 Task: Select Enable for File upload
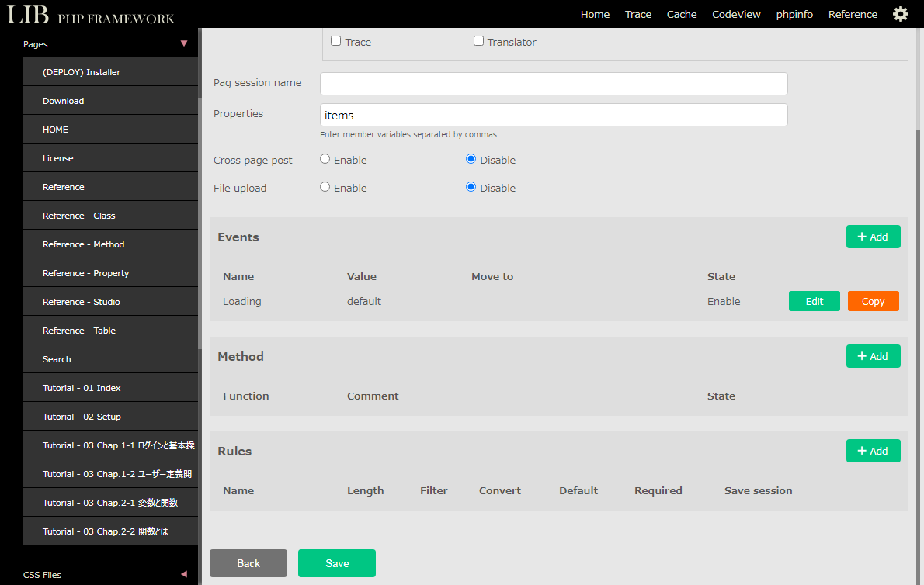tap(325, 187)
